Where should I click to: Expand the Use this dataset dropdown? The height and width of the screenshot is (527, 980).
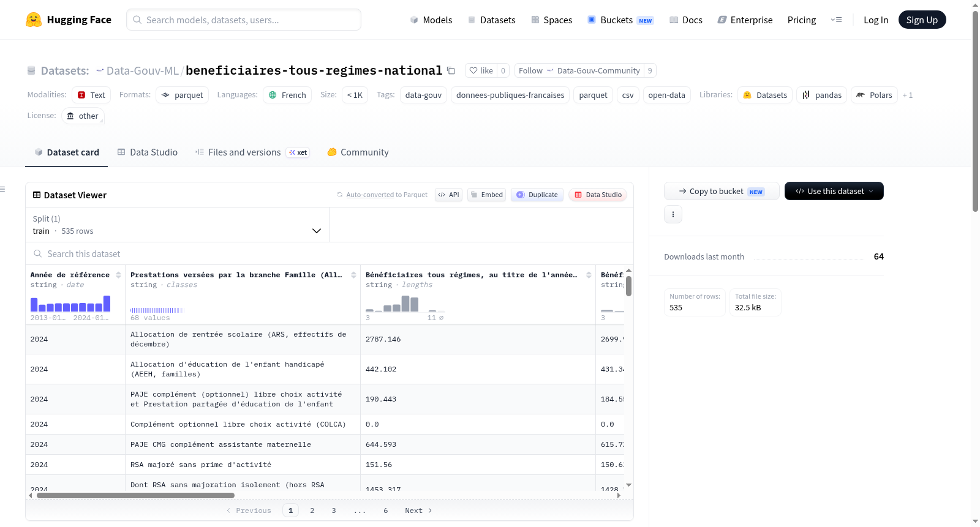click(834, 191)
